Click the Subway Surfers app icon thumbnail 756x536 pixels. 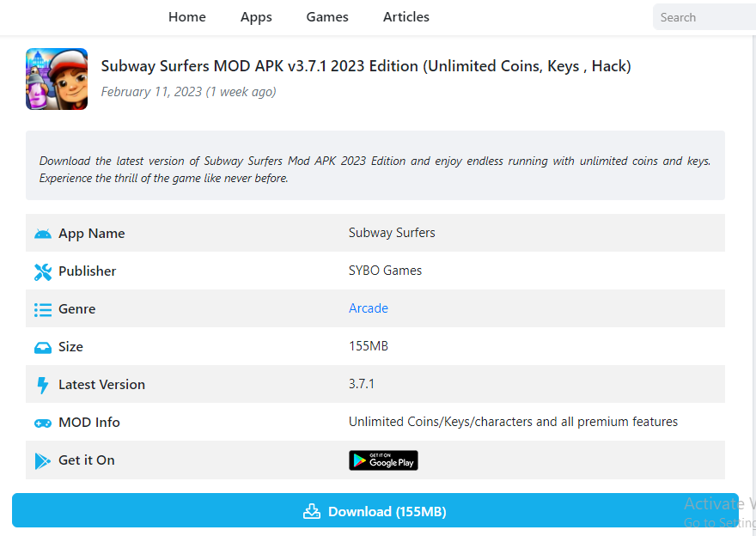[57, 79]
